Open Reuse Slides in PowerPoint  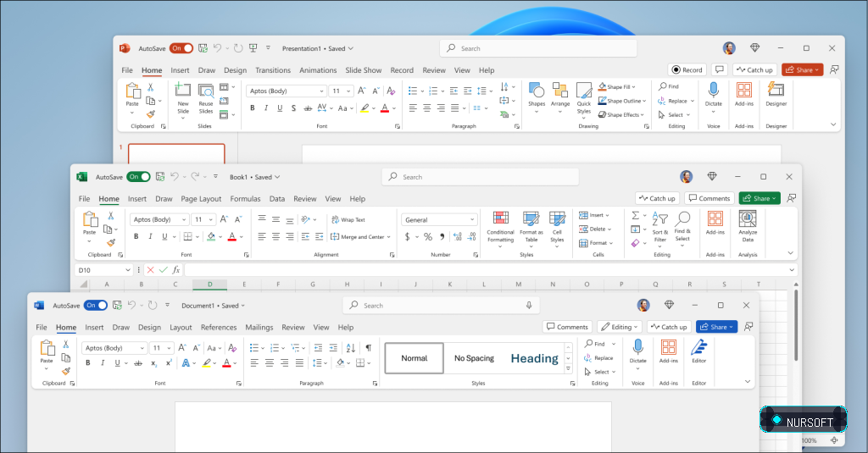click(206, 99)
